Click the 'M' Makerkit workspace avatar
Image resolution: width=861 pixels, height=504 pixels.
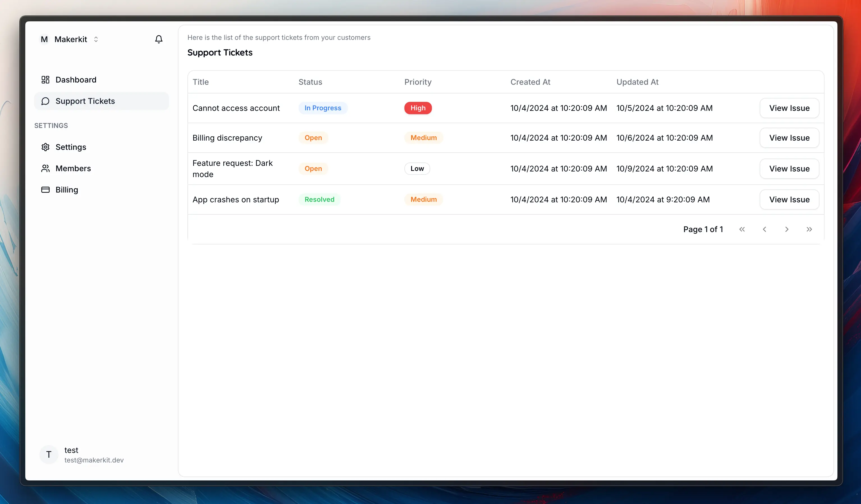44,39
